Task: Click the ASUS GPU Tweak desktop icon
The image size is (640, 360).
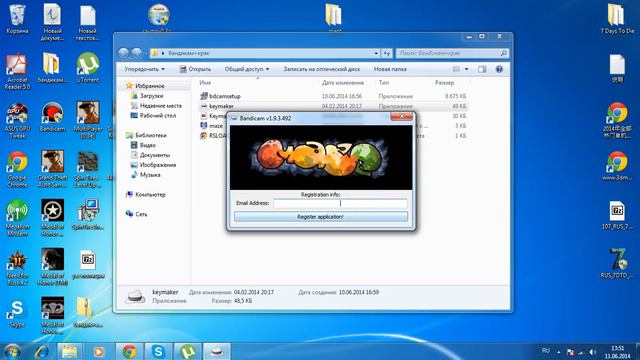Action: click(x=17, y=120)
